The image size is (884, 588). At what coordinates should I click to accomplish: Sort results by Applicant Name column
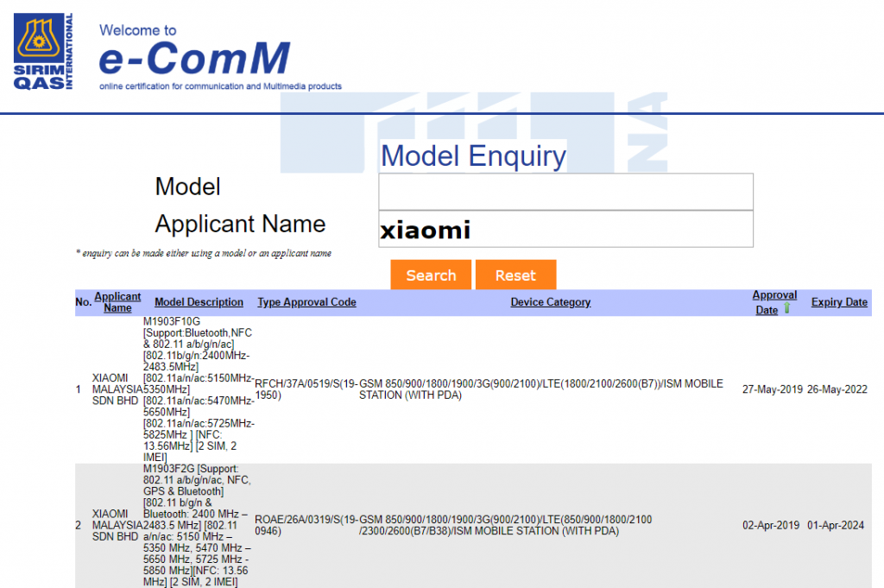117,302
